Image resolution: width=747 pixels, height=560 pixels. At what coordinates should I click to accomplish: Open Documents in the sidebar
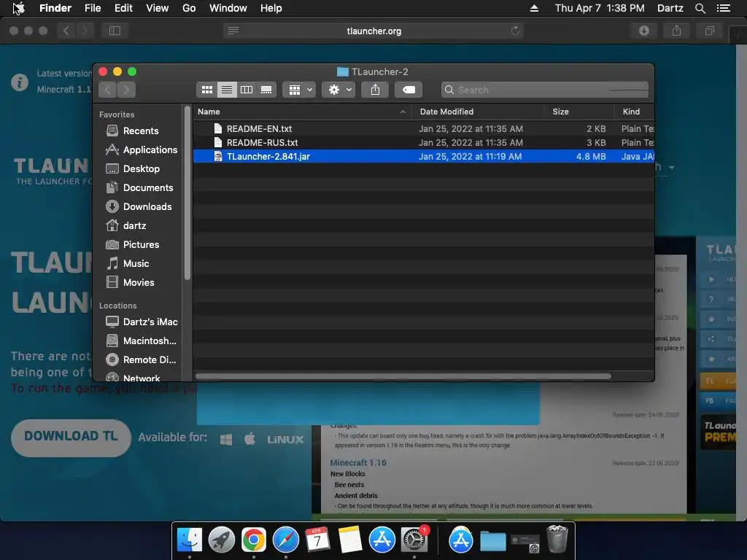(139, 187)
